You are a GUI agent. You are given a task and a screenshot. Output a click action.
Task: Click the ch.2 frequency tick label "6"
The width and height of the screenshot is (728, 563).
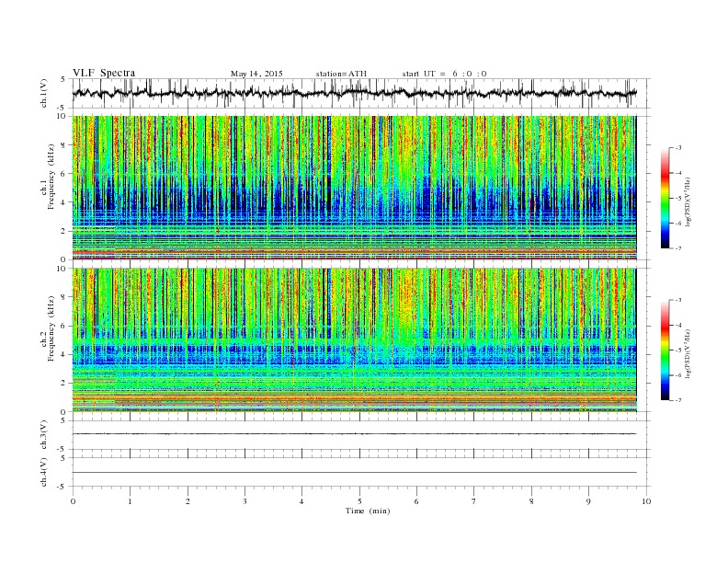tap(64, 326)
